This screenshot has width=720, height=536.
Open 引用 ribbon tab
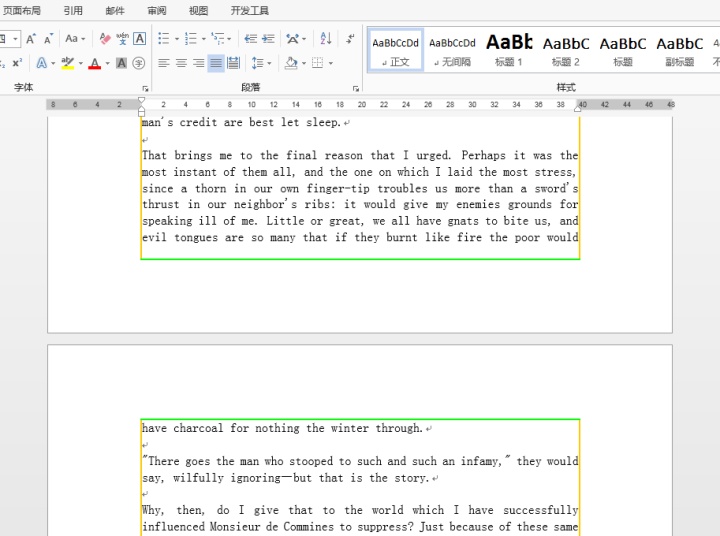tap(73, 11)
